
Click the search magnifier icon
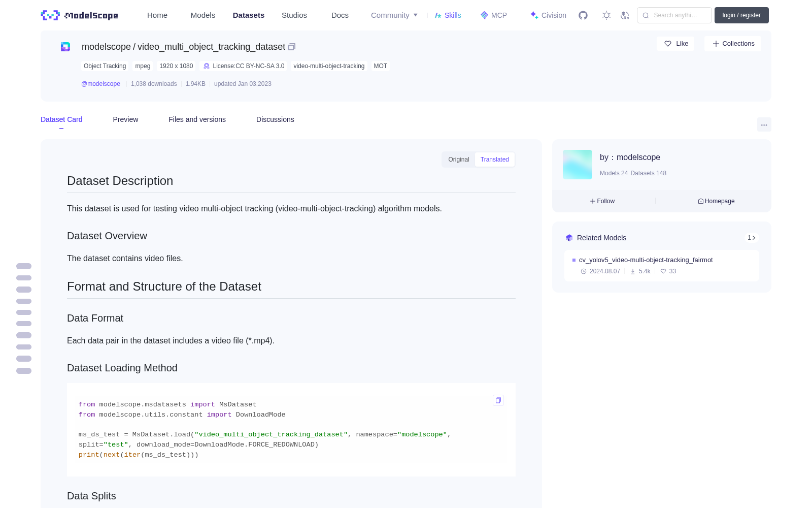(646, 15)
